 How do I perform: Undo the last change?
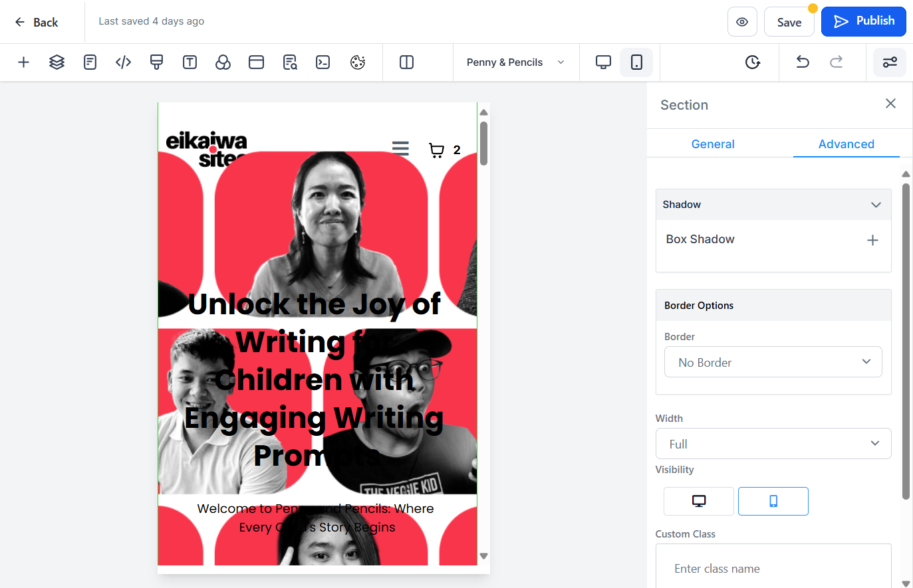pos(803,62)
